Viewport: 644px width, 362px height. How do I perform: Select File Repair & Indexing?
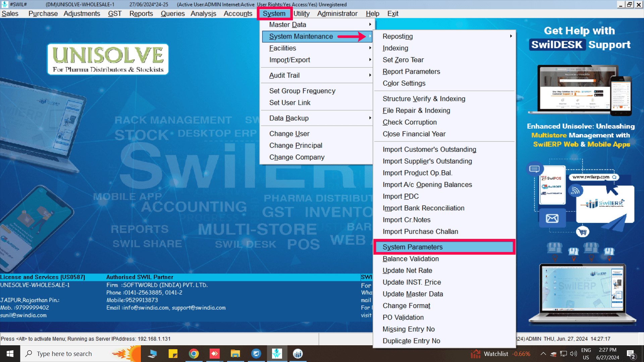point(444,111)
